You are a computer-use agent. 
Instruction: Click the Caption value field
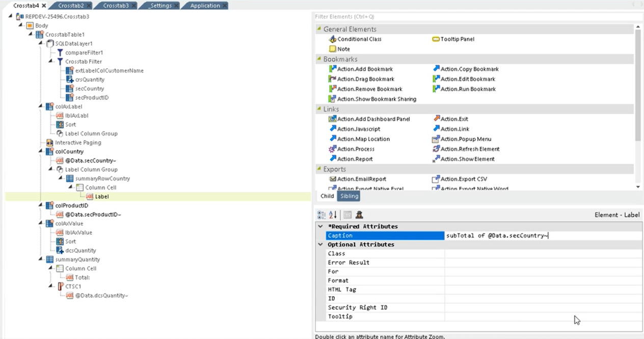tap(543, 236)
